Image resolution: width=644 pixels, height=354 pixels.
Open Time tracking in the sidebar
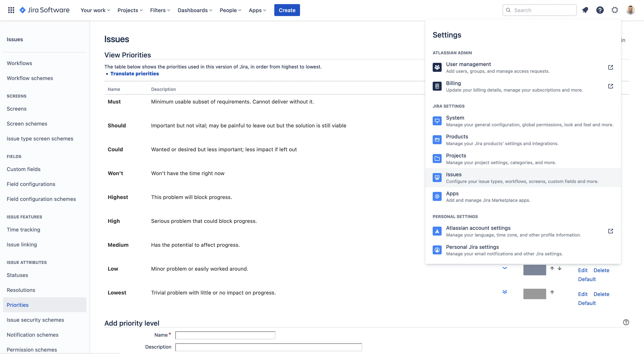[x=23, y=230]
